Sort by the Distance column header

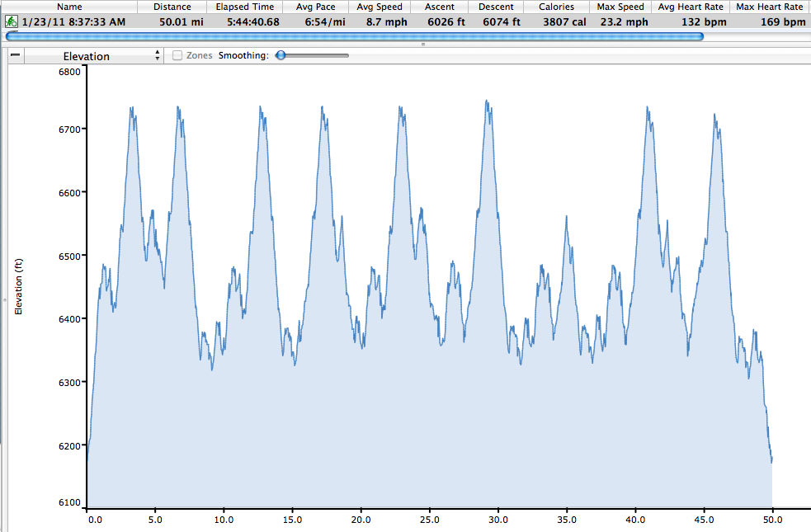pos(172,7)
